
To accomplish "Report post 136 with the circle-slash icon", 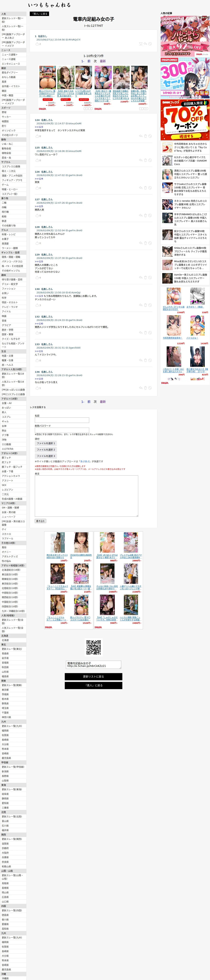I will [x=150, y=388].
